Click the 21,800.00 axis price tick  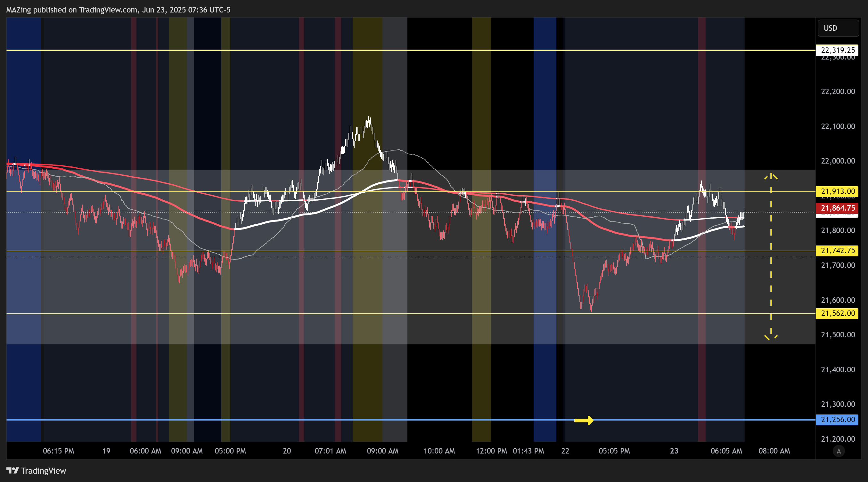[838, 230]
